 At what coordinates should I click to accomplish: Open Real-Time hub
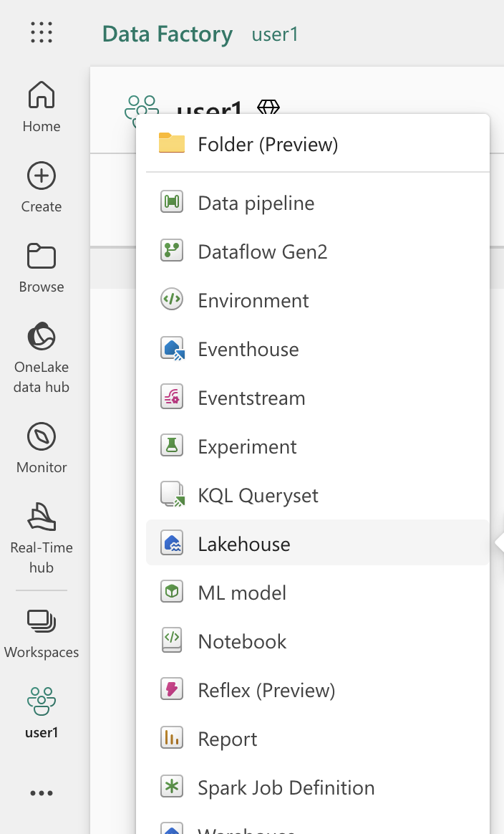point(42,538)
